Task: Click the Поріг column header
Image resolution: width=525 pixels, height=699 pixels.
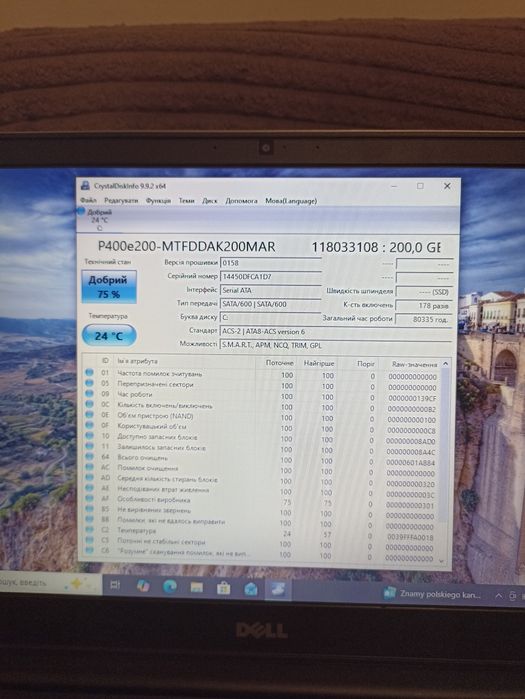Action: [x=365, y=364]
